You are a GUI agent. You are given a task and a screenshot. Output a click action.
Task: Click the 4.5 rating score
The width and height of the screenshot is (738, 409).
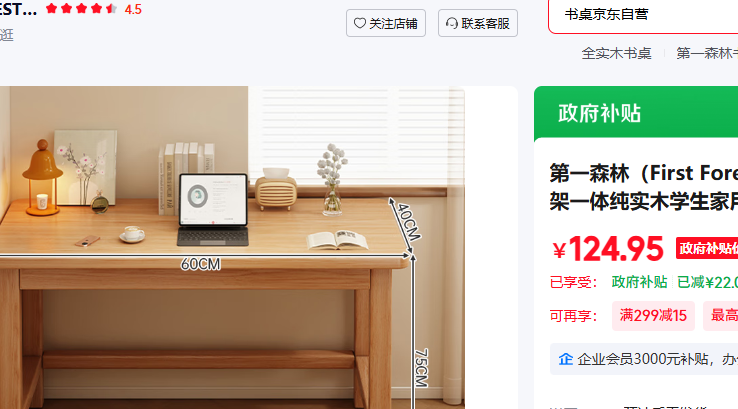(x=133, y=9)
